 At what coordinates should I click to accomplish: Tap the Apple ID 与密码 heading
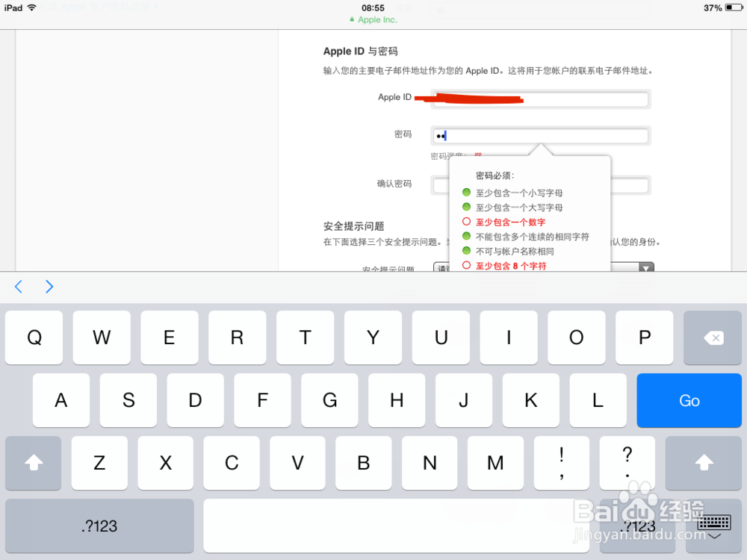point(360,52)
